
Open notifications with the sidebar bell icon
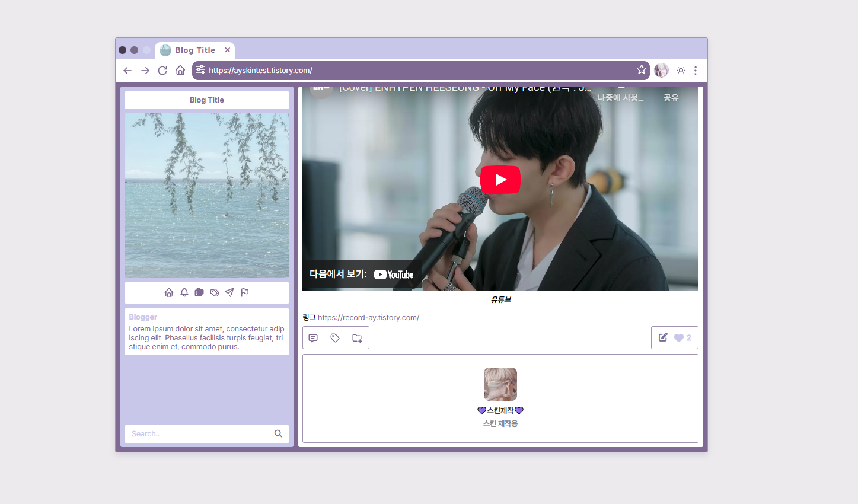point(184,292)
